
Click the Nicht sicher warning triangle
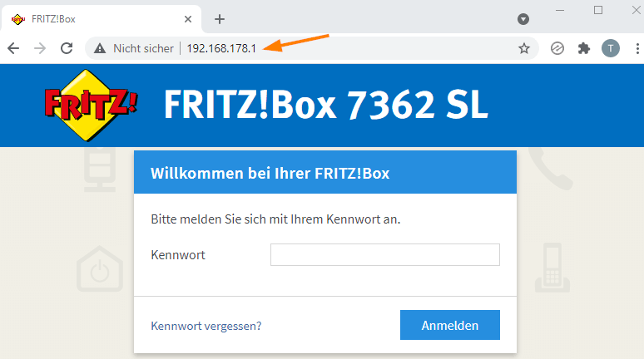point(100,48)
